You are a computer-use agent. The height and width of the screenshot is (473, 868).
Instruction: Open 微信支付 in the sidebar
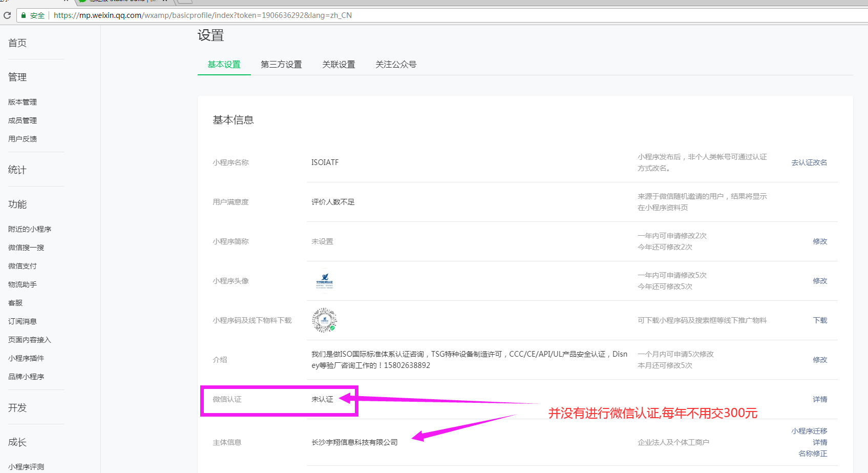(x=23, y=266)
